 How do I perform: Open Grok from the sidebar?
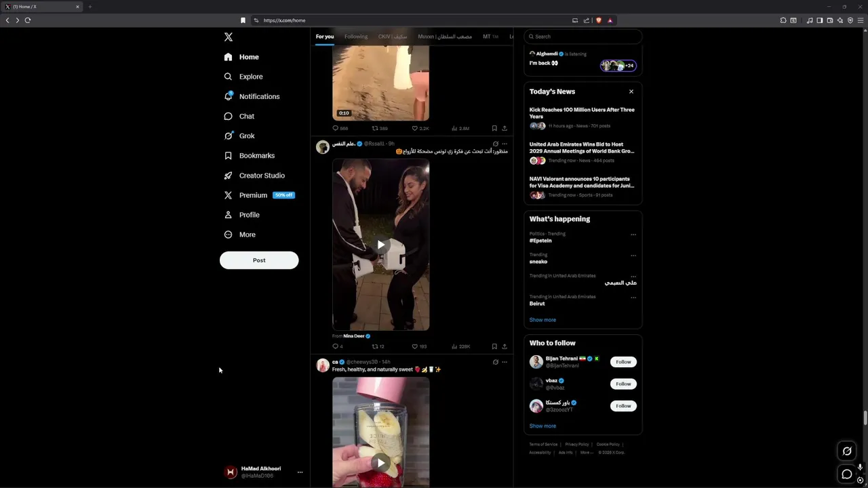(x=239, y=136)
